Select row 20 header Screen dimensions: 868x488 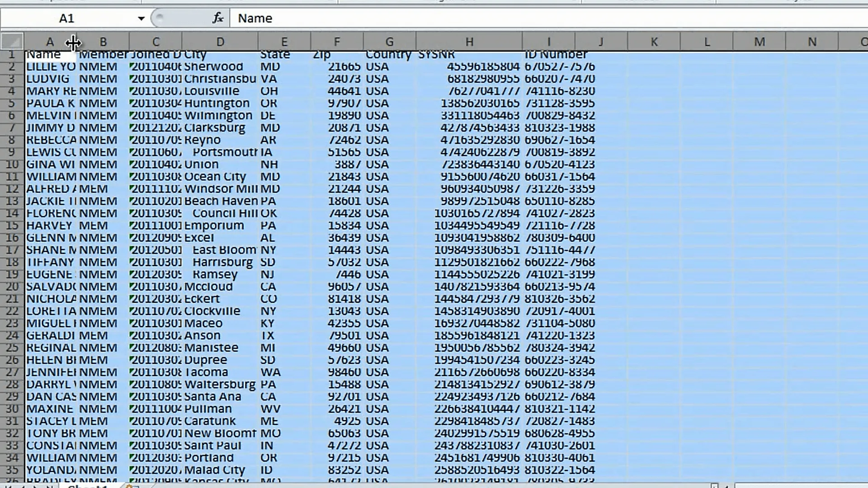coord(12,286)
